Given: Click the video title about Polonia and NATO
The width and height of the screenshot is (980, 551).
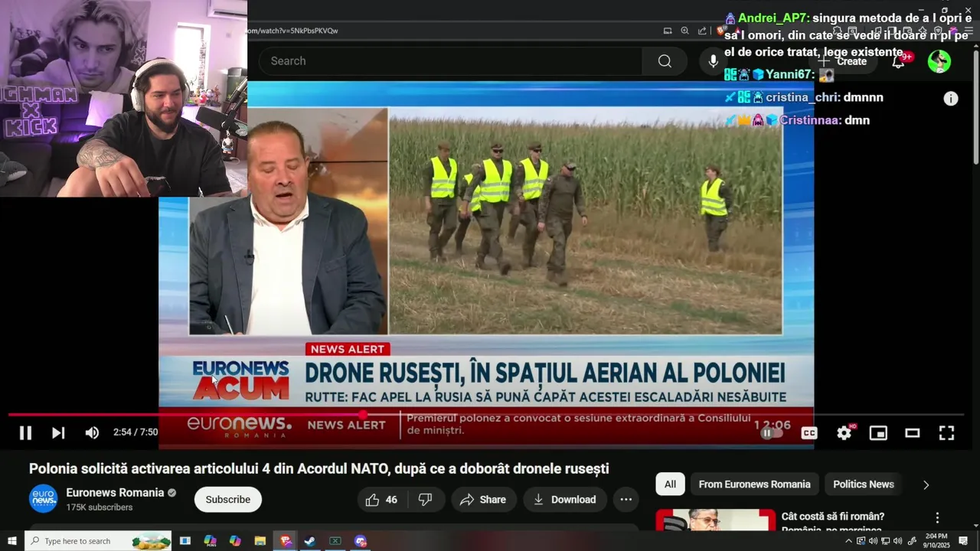Looking at the screenshot, I should (x=318, y=468).
